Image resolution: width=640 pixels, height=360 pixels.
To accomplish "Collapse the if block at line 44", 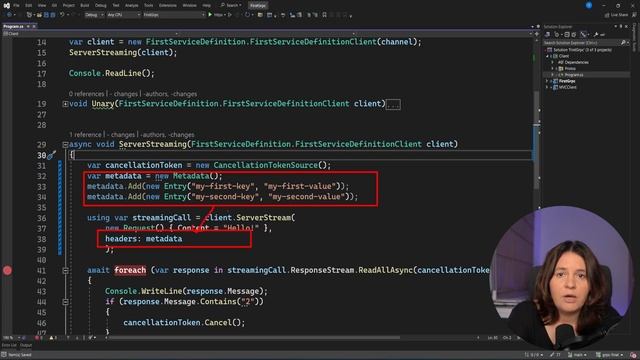I will pos(65,302).
